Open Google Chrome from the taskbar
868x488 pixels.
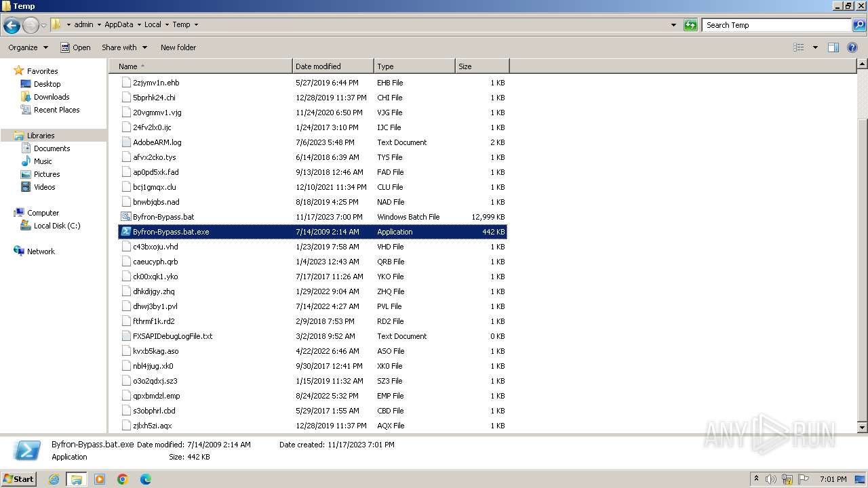[123, 479]
